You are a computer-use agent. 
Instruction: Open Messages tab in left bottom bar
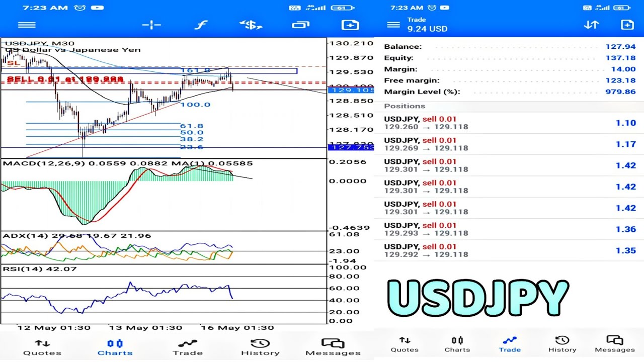(x=333, y=347)
